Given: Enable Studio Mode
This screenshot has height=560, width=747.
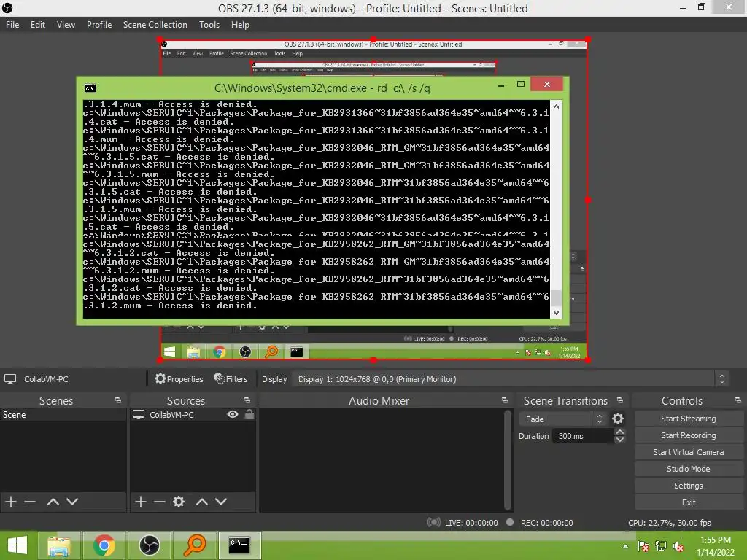Looking at the screenshot, I should coord(689,469).
